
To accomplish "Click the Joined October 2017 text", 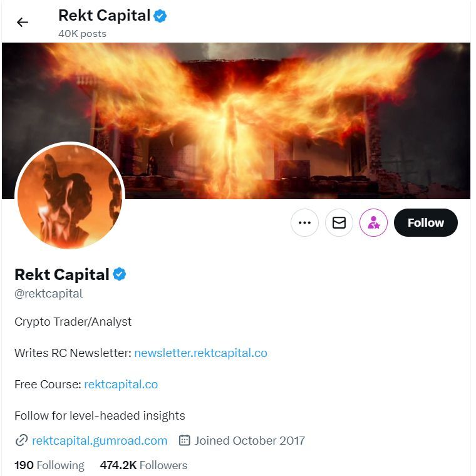I will [x=249, y=441].
